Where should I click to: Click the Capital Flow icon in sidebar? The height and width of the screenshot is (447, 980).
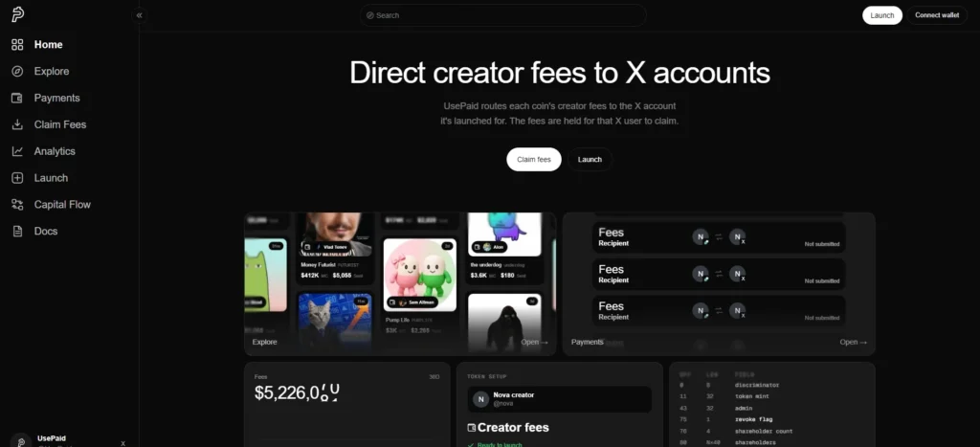click(x=17, y=205)
